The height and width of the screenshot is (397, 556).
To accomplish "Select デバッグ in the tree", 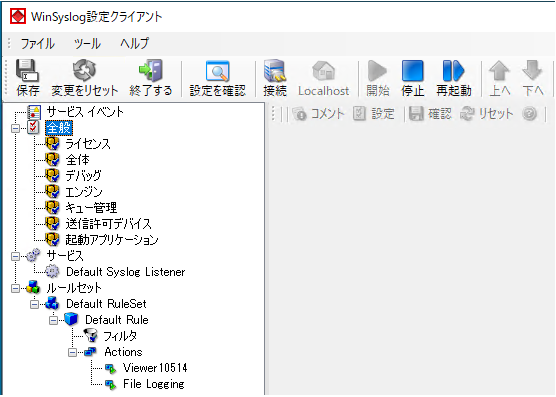I will pyautogui.click(x=83, y=176).
